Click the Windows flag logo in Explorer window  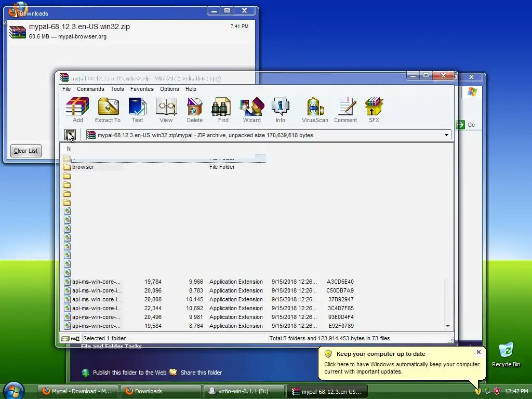472,91
